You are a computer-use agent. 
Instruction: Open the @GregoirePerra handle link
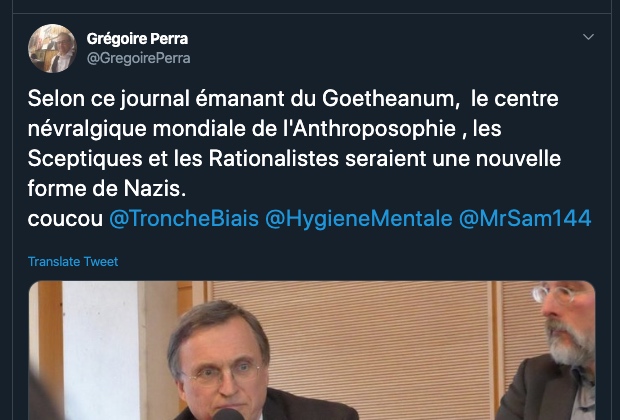tap(139, 58)
